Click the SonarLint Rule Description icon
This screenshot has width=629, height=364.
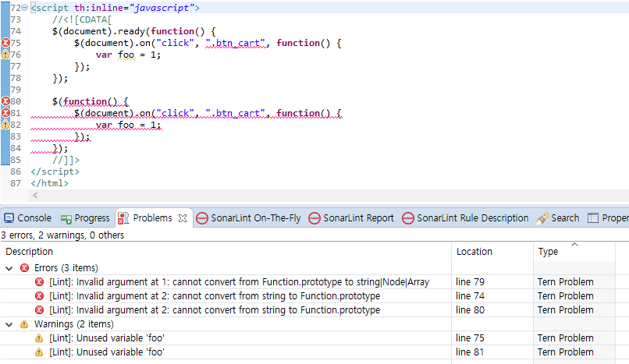pos(408,218)
